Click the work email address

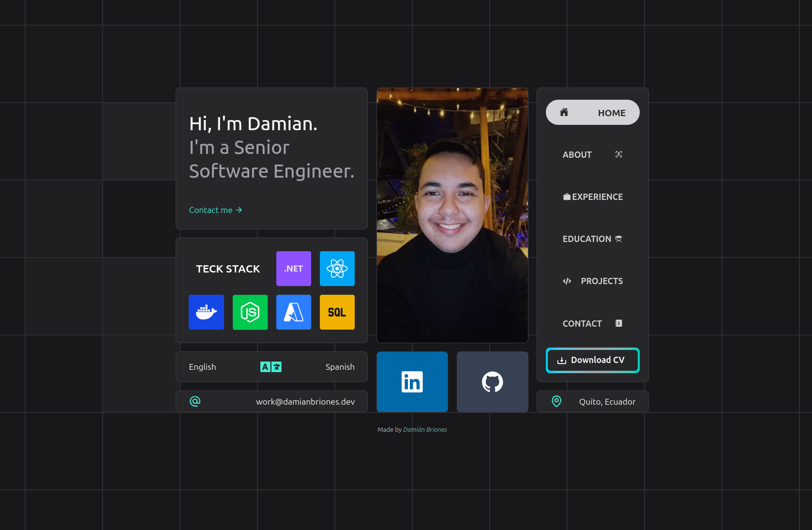[305, 402]
